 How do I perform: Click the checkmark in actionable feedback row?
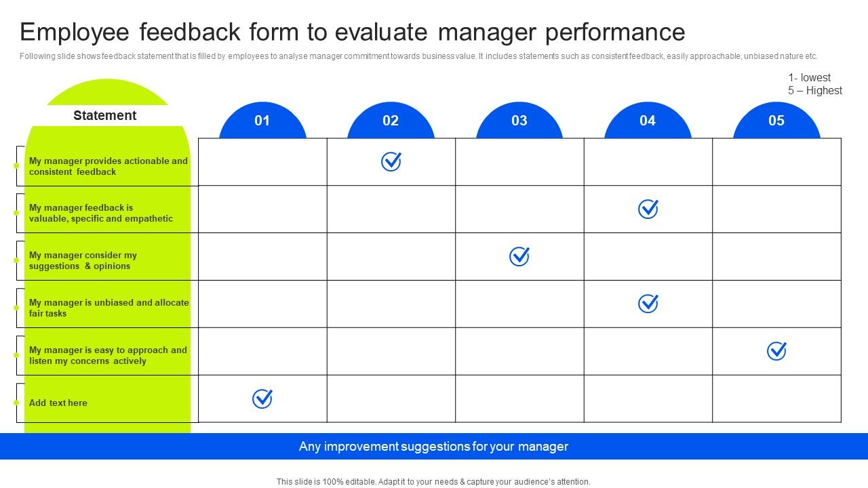tap(391, 161)
